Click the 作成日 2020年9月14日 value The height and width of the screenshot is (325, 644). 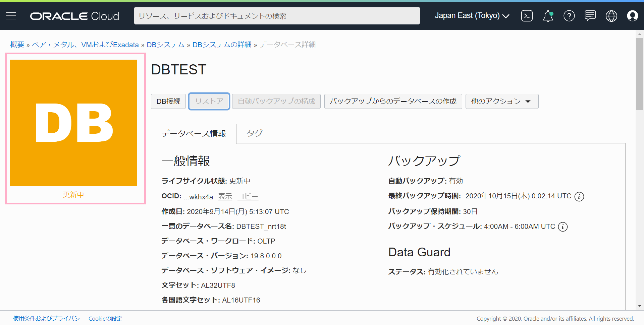tap(238, 212)
